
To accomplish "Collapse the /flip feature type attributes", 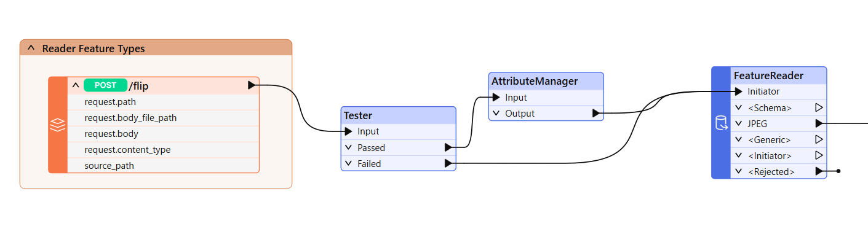I will pos(76,85).
